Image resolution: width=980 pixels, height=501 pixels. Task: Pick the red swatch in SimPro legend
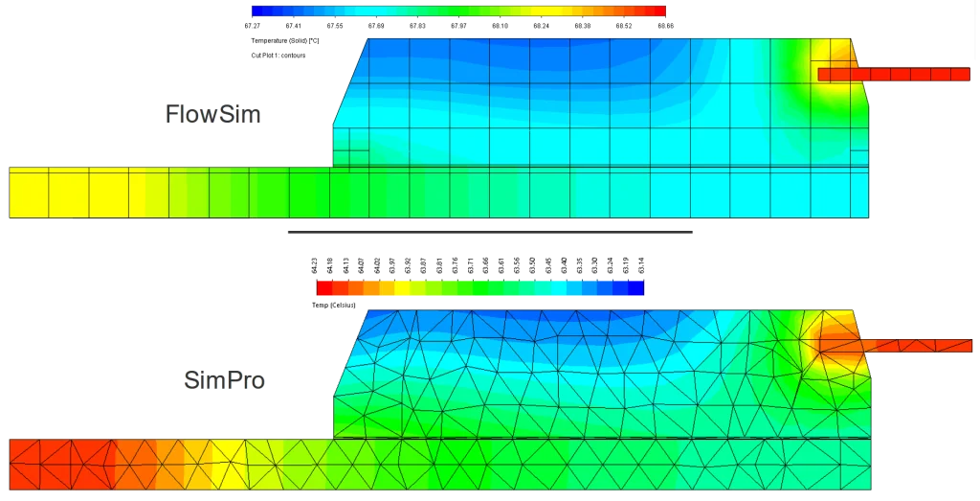324,287
